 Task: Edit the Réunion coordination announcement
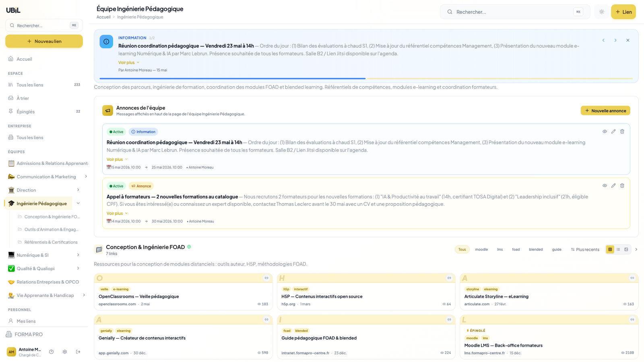click(613, 132)
